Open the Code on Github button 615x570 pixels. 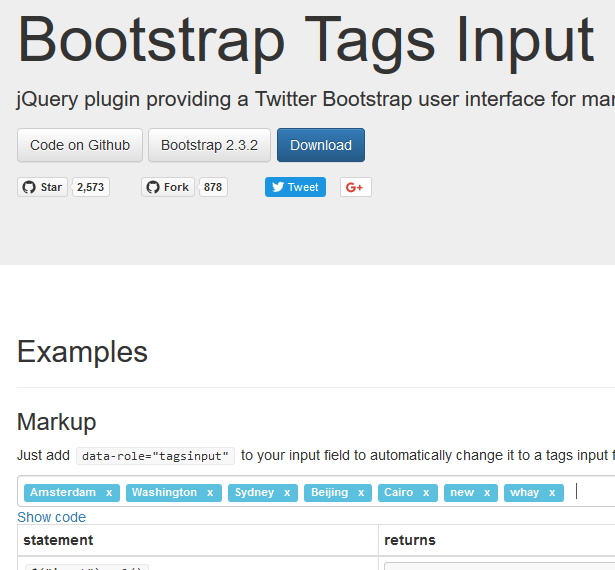pyautogui.click(x=80, y=145)
